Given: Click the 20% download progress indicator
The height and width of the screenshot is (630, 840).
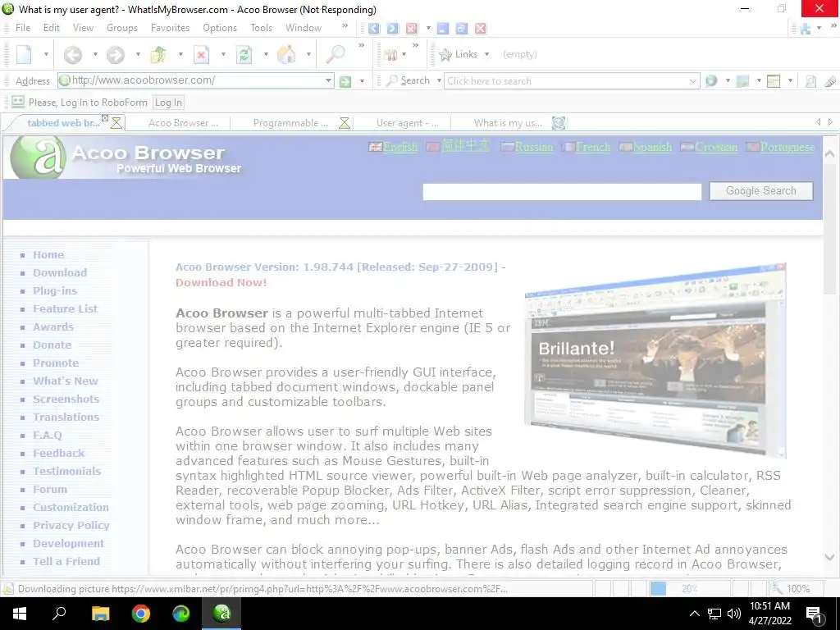Looking at the screenshot, I should (689, 589).
